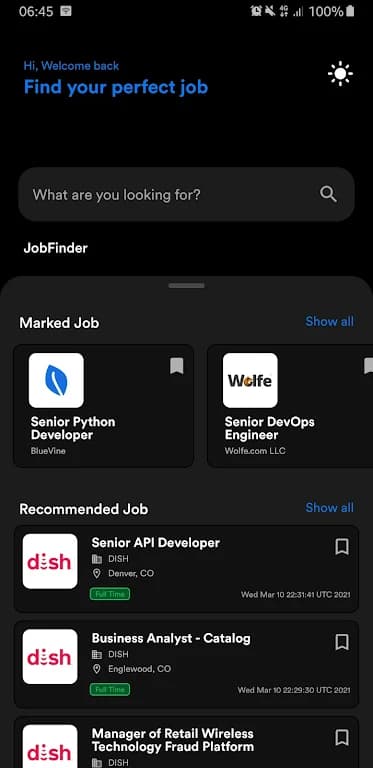The width and height of the screenshot is (373, 768).
Task: Open the Senior DevOps Engineer card
Action: [x=290, y=406]
